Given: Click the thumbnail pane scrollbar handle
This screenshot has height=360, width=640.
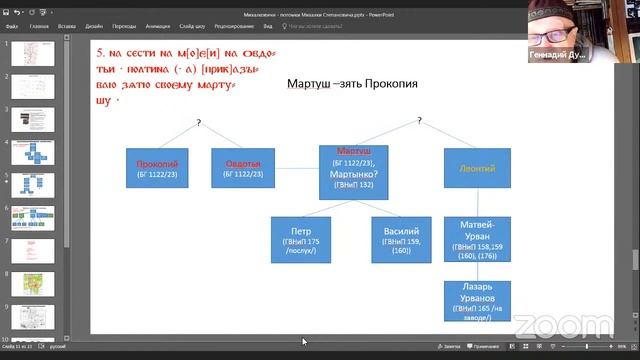Looking at the screenshot, I should click(67, 144).
